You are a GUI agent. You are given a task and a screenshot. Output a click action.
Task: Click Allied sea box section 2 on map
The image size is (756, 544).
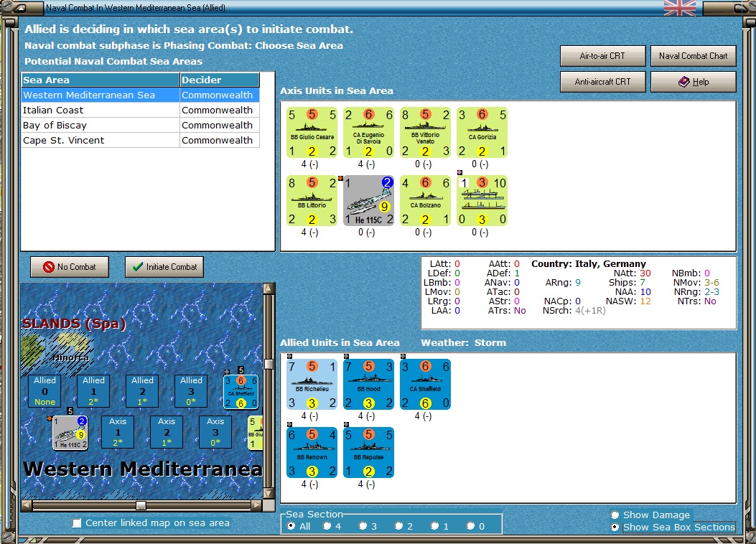(142, 390)
